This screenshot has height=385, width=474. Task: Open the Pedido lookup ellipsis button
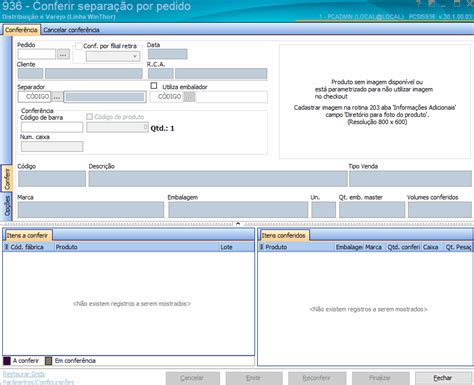pos(63,54)
